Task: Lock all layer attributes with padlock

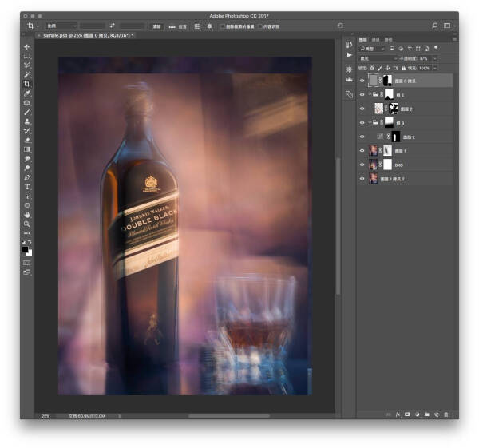Action: coord(403,68)
